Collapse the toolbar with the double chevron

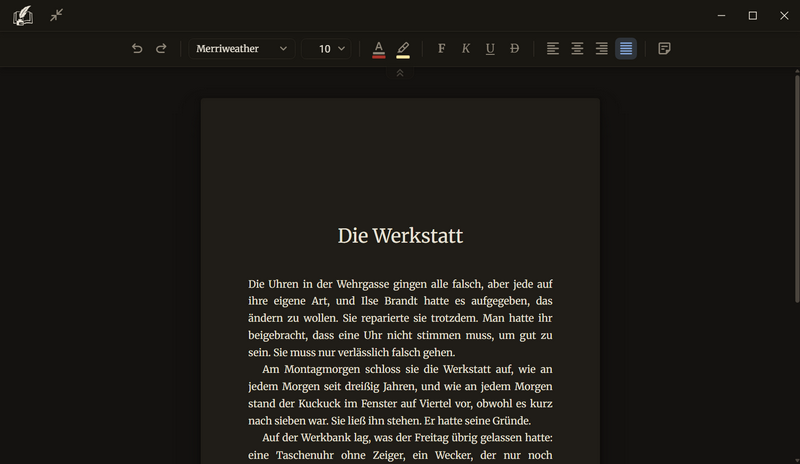(400, 74)
